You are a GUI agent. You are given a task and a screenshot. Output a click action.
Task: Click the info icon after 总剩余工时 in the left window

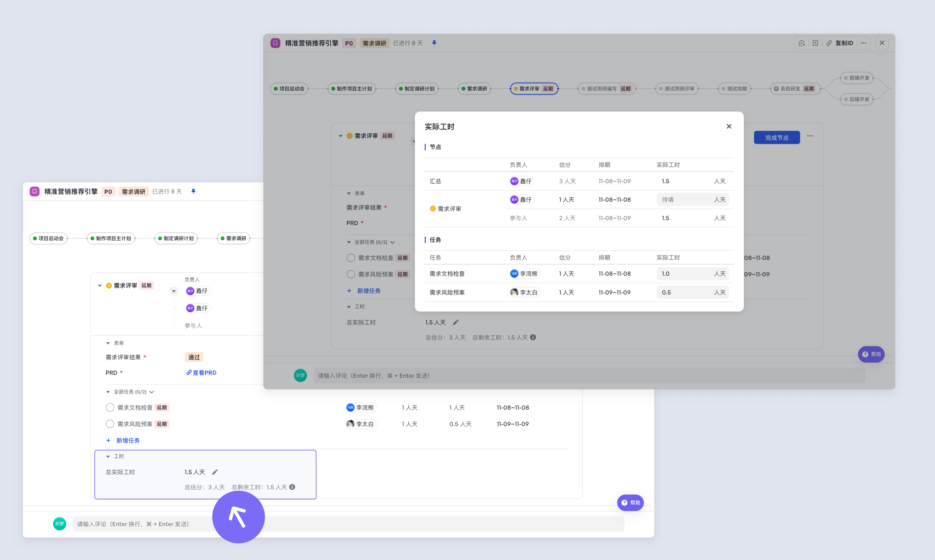[292, 487]
